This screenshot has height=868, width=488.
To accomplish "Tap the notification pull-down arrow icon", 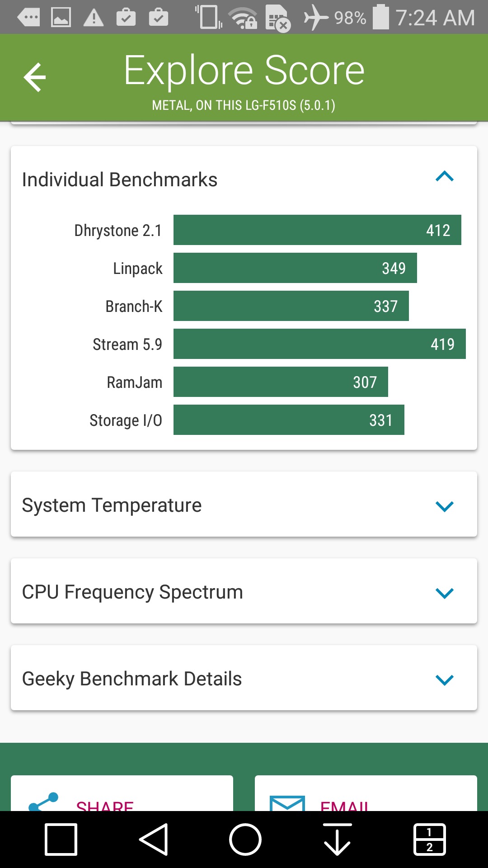I will [x=337, y=840].
